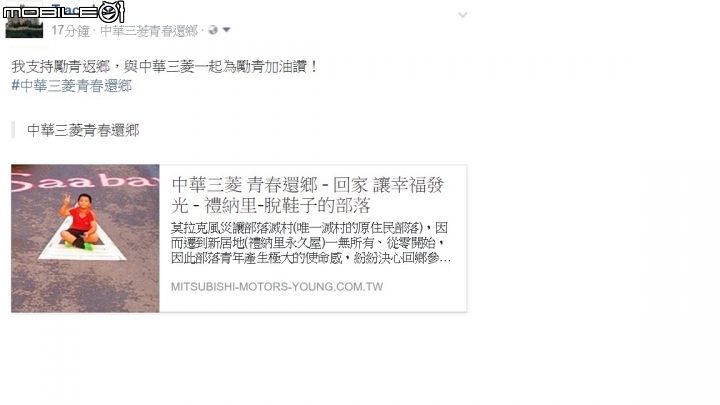Open the article title 中華三菱 青春還鄉 - 回家
The width and height of the screenshot is (720, 405).
[308, 195]
